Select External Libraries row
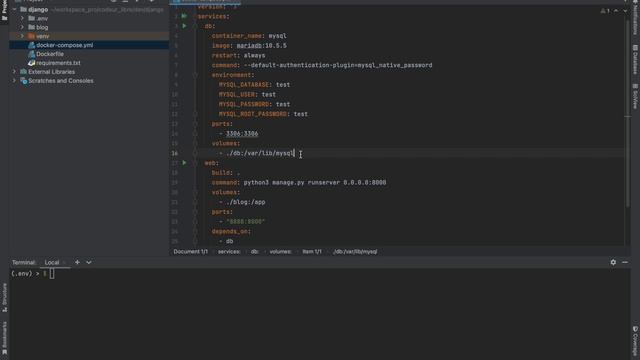The image size is (640, 360). click(x=89, y=72)
